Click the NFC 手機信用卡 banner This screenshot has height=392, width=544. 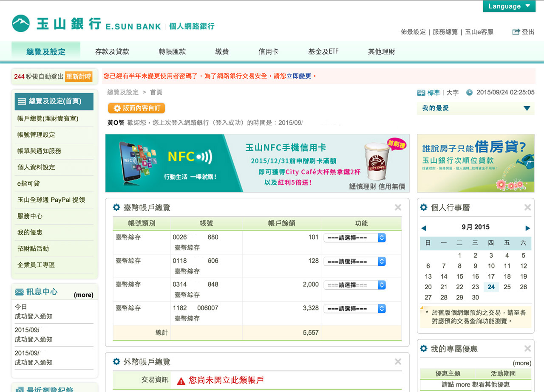(x=258, y=164)
